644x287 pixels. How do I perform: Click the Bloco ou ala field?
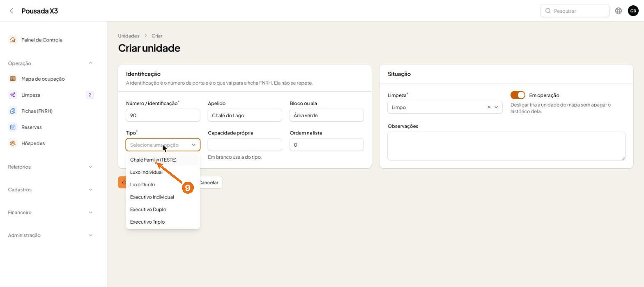point(327,115)
